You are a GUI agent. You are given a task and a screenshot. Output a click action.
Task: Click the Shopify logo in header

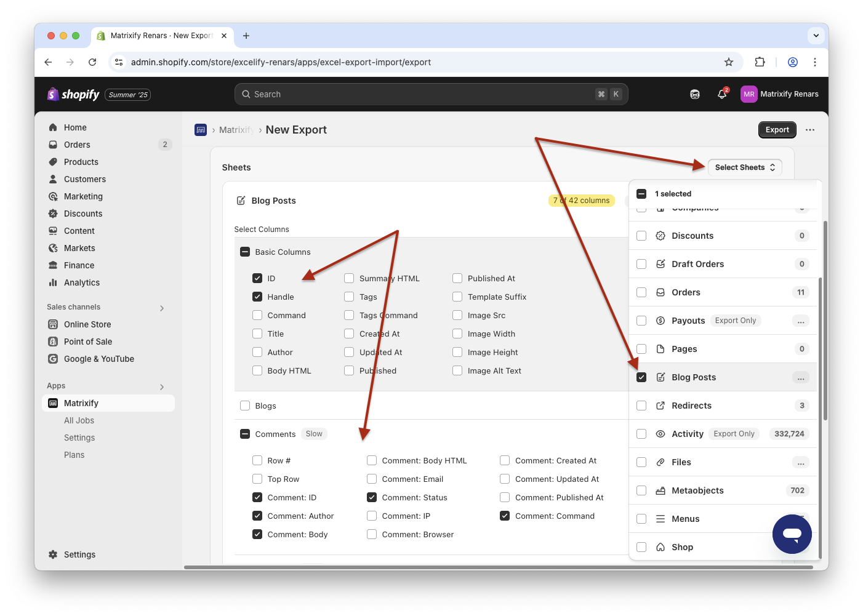point(74,94)
